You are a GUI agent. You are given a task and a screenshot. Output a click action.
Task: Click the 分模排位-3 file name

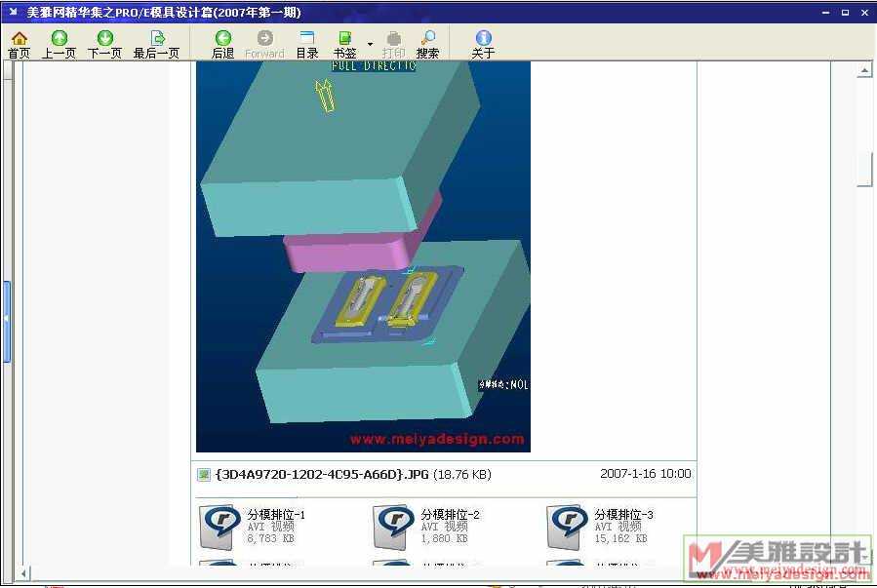click(623, 514)
